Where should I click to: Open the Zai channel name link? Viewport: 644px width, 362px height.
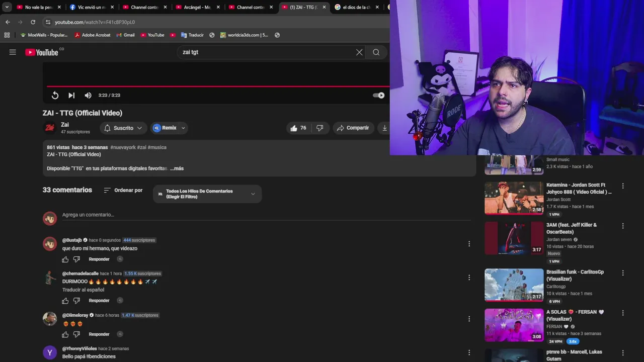65,125
